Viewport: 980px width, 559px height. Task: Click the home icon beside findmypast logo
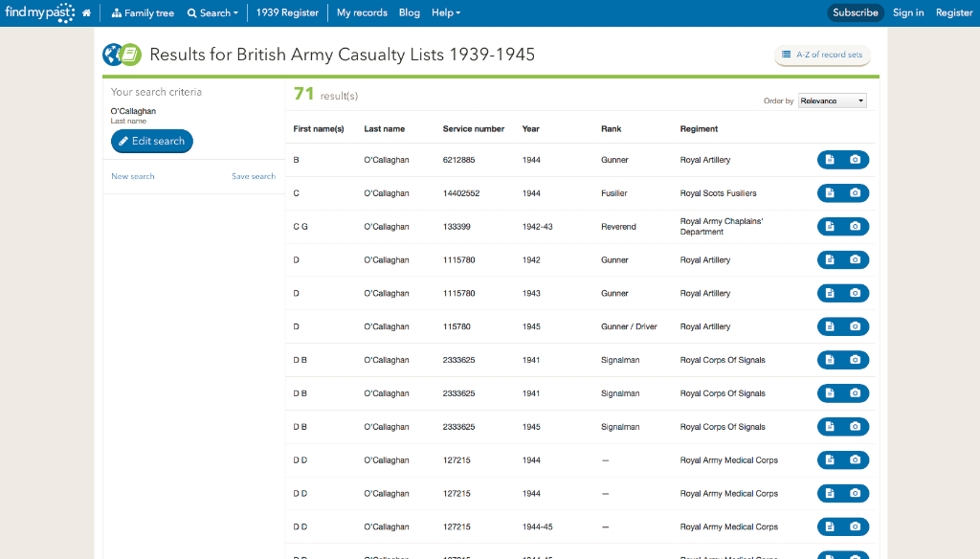[86, 13]
